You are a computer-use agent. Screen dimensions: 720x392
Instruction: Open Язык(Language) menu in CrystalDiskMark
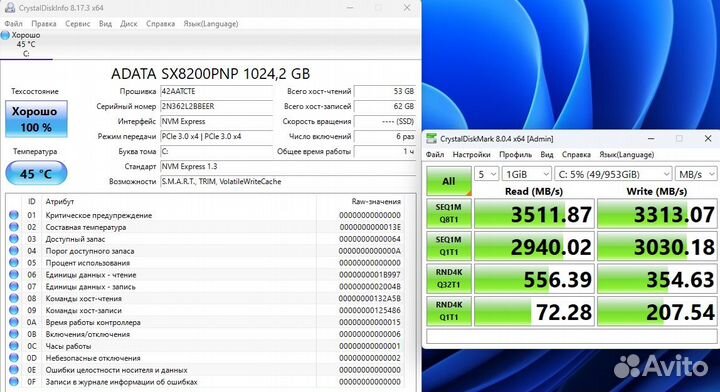click(626, 154)
